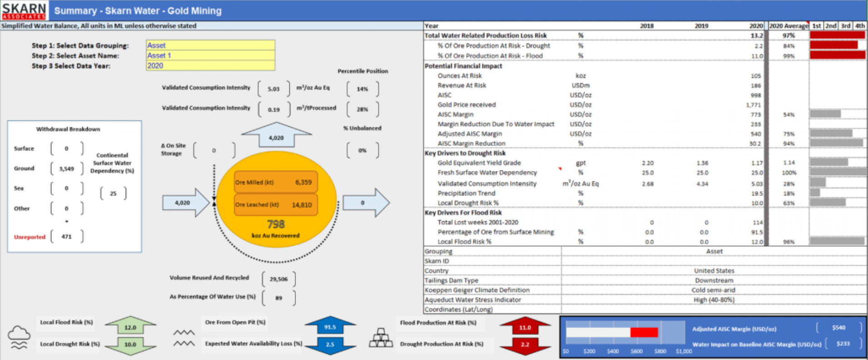Click the cloud and waves weather icon
This screenshot has height=360, width=868.
click(19, 337)
